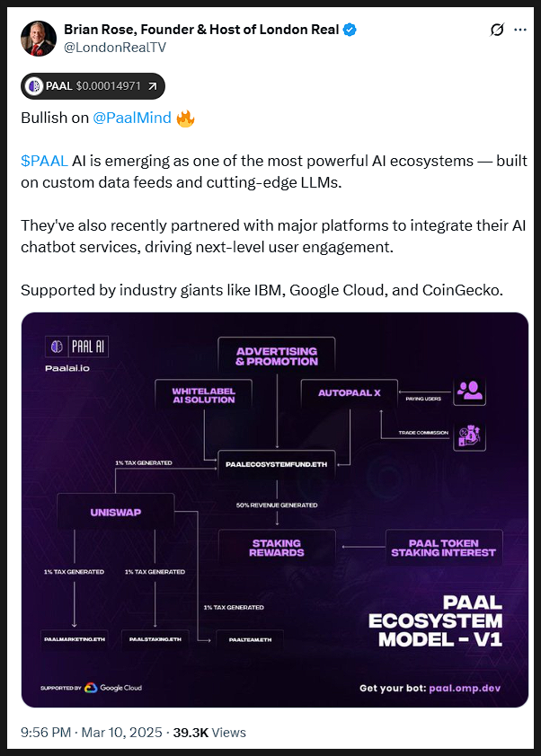Click the 39.3K Views count
The height and width of the screenshot is (756, 541).
pos(209,733)
